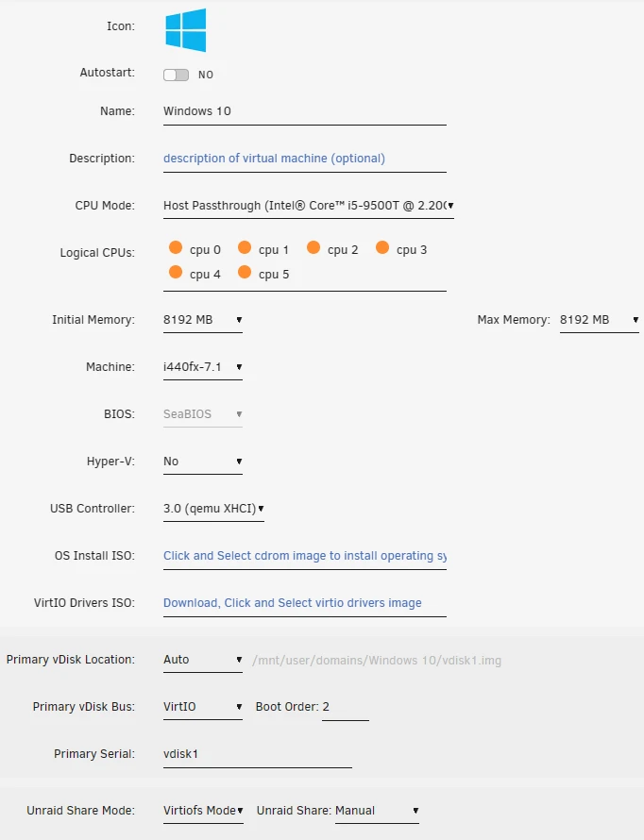Toggle the cpu 4 checkbox

tap(176, 273)
